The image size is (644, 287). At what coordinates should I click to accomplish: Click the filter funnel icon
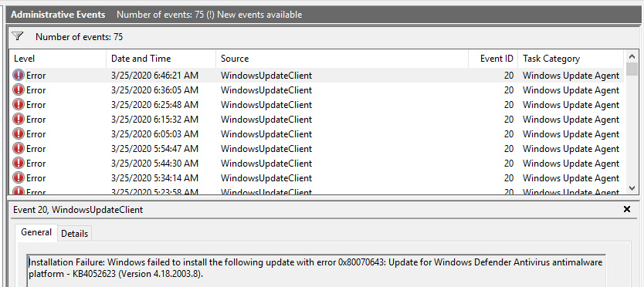point(17,36)
